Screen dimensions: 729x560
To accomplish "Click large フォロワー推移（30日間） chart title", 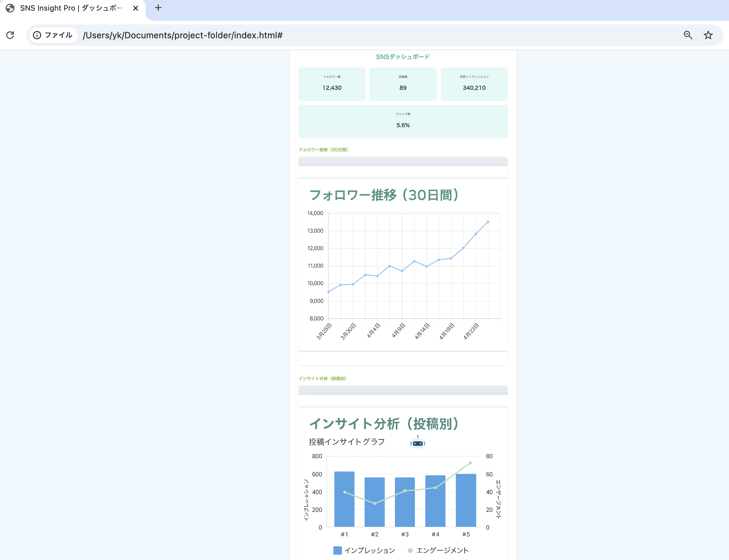I will [x=384, y=195].
